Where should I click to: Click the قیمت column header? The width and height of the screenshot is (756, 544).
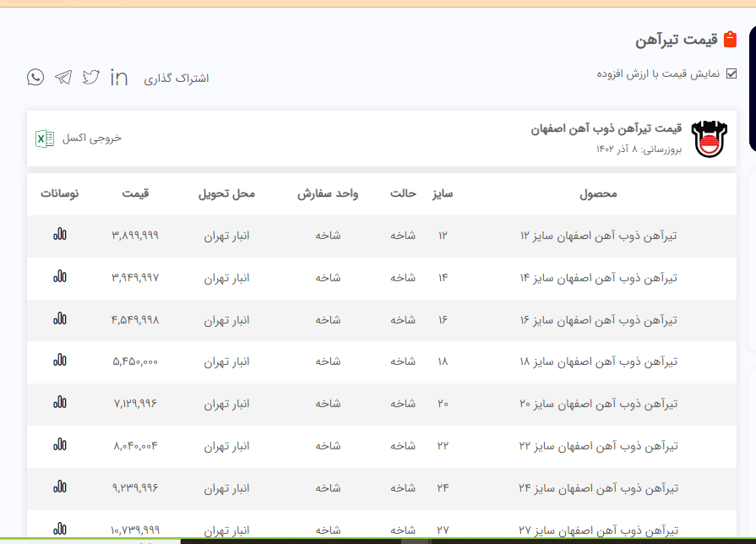click(x=135, y=194)
